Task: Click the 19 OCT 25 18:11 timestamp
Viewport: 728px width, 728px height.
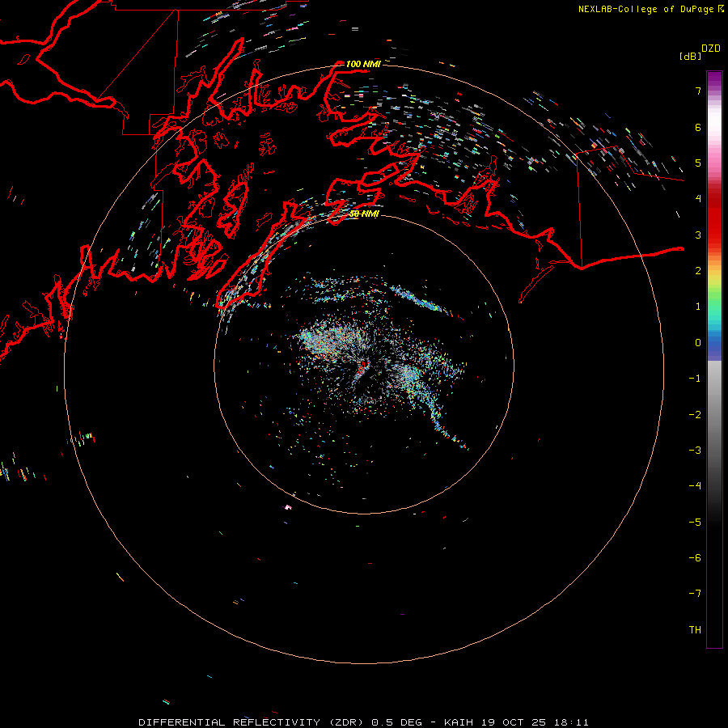Action: (535, 722)
